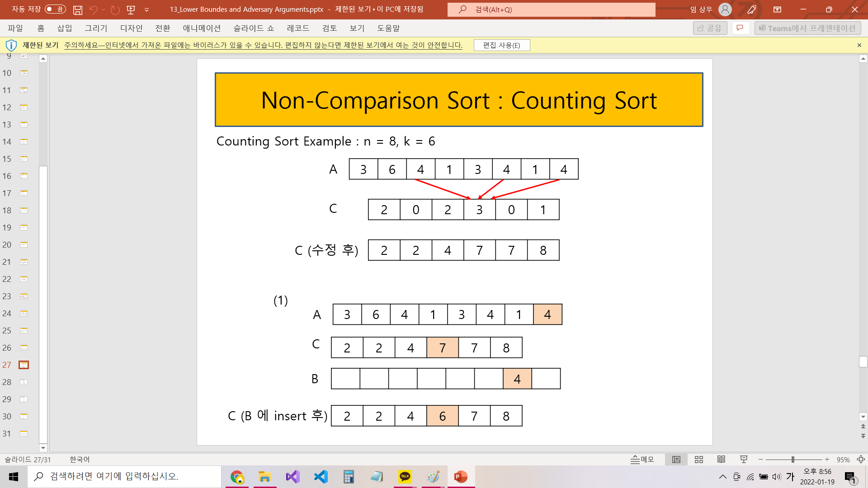Screen dimensions: 868x488
Task: Toggle the AutoSave switch
Action: coord(55,9)
